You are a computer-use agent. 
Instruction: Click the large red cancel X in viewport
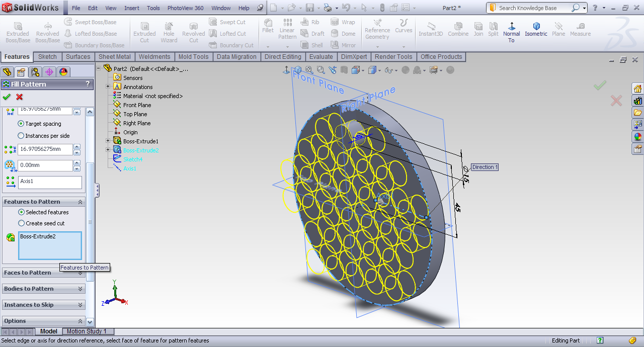616,101
